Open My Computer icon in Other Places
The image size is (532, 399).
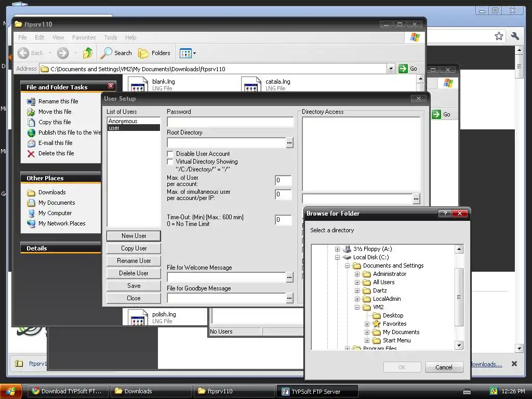pos(31,214)
